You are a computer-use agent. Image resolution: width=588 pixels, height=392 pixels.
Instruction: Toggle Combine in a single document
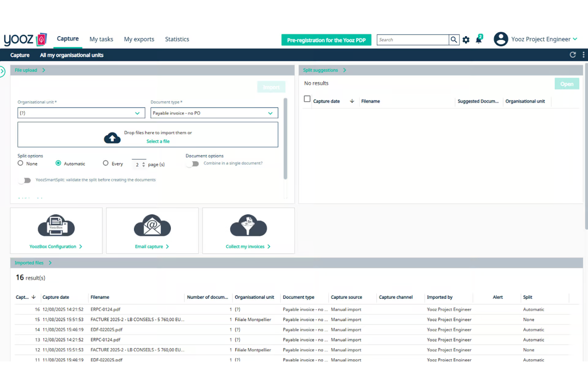point(193,164)
